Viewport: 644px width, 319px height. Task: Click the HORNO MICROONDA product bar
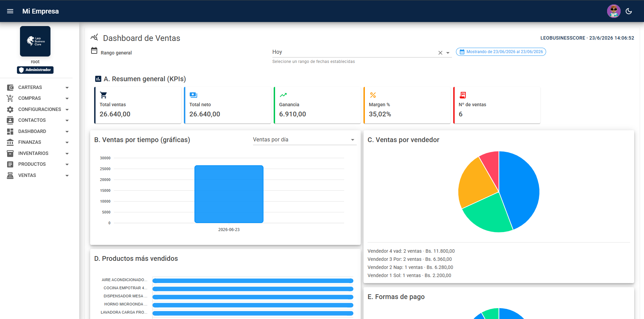253,305
